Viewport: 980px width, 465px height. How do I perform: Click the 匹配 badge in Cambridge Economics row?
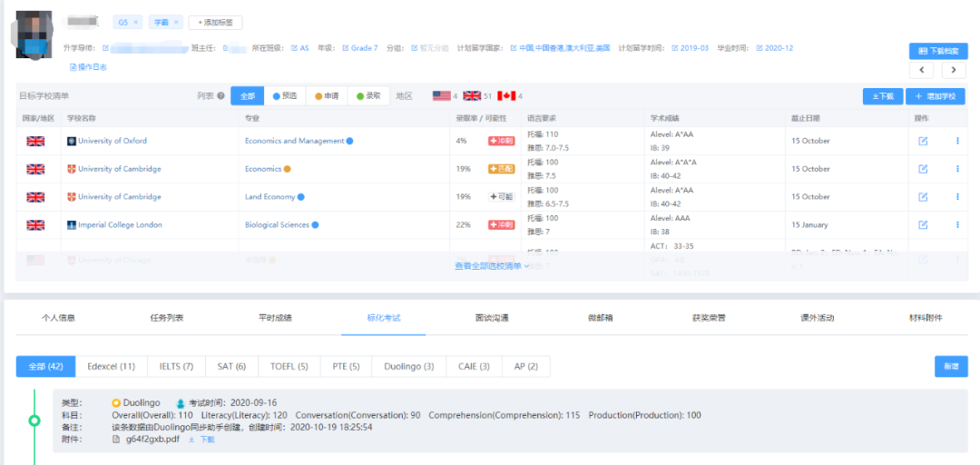coord(501,169)
